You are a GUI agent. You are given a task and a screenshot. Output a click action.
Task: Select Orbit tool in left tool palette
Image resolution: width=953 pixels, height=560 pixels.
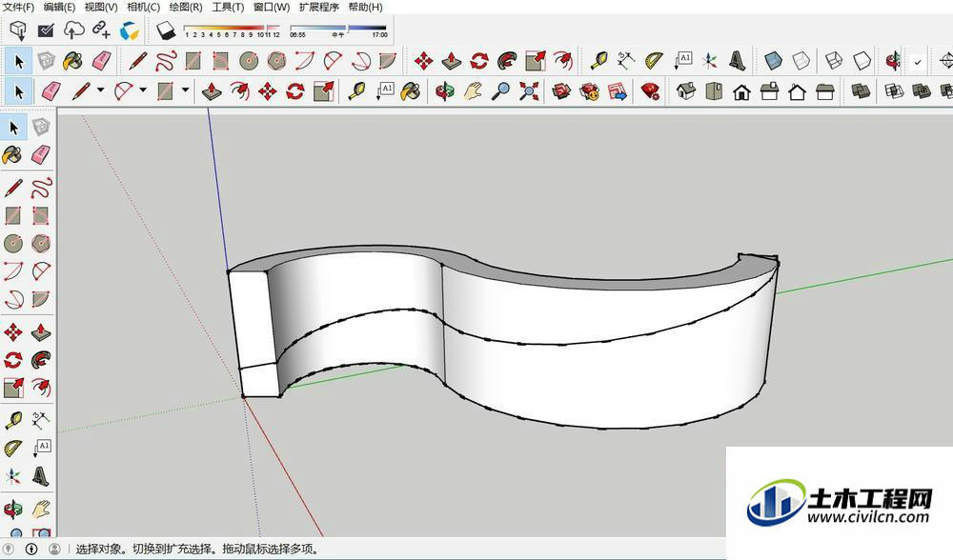(12, 509)
